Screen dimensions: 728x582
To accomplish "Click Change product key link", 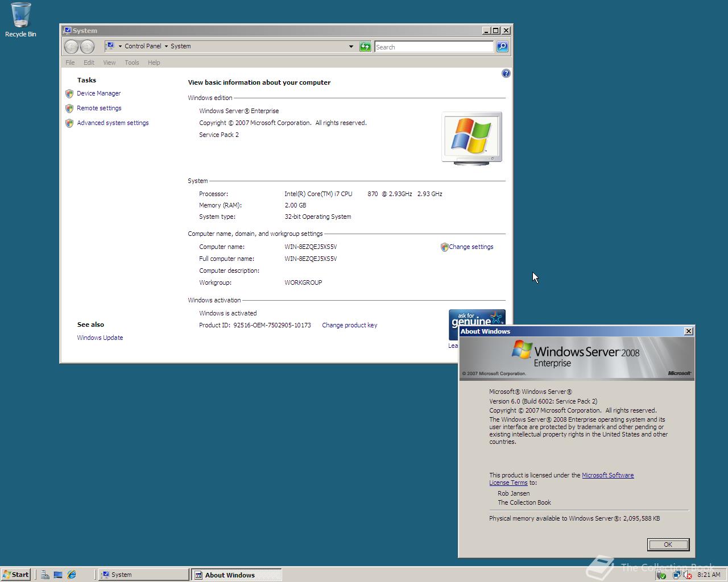I will (x=349, y=325).
